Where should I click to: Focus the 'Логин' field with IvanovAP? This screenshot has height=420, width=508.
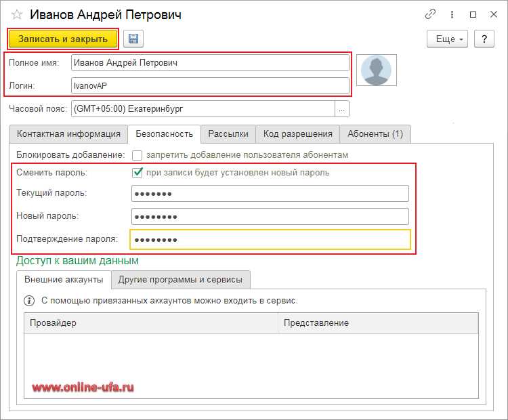210,86
